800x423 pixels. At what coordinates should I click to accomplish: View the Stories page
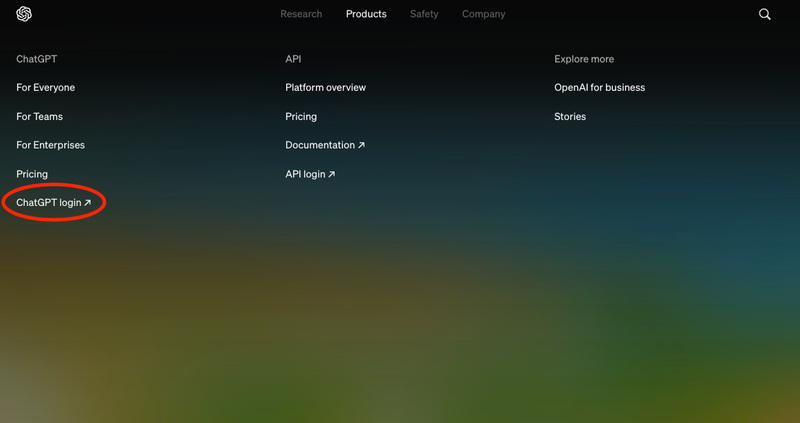[570, 117]
